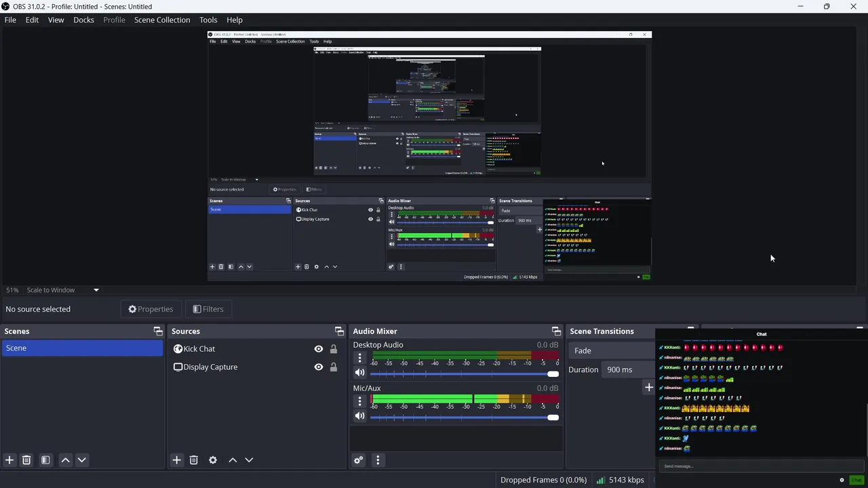The height and width of the screenshot is (488, 868).
Task: Click the Chat window title
Action: (x=762, y=334)
